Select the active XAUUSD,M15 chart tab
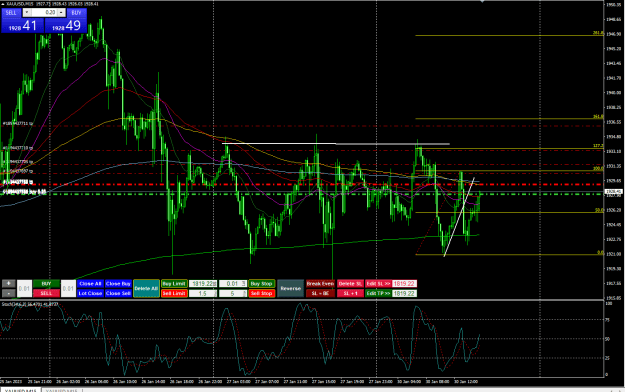Image resolution: width=625 pixels, height=392 pixels. [21, 390]
